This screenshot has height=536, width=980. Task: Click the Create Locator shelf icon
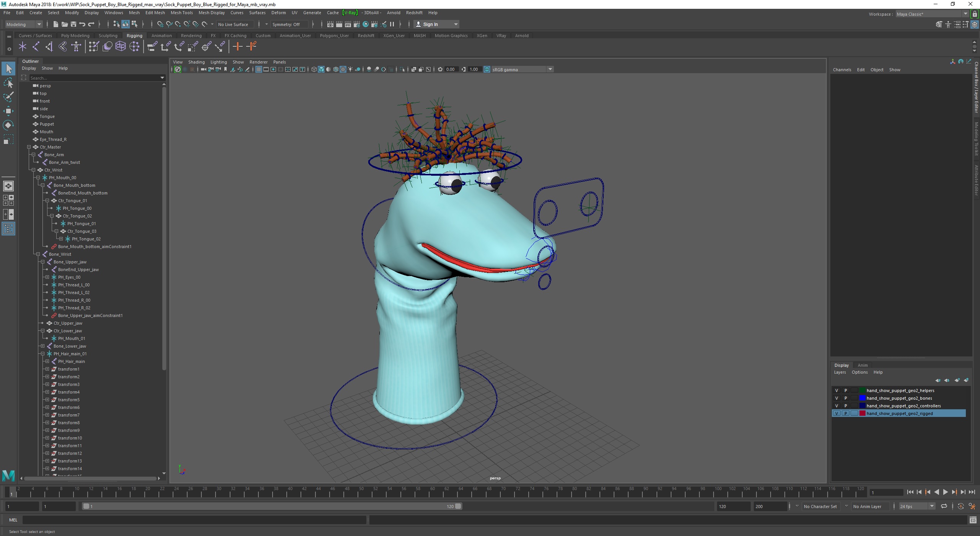[22, 47]
